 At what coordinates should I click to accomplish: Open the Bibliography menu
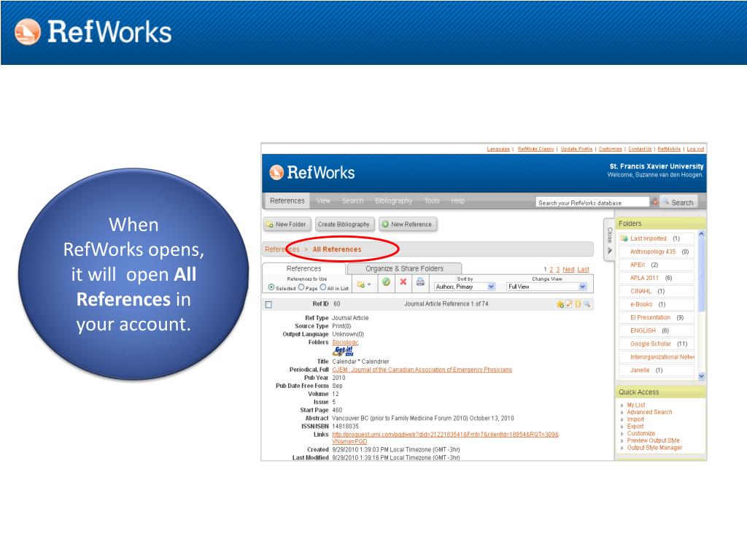point(393,201)
